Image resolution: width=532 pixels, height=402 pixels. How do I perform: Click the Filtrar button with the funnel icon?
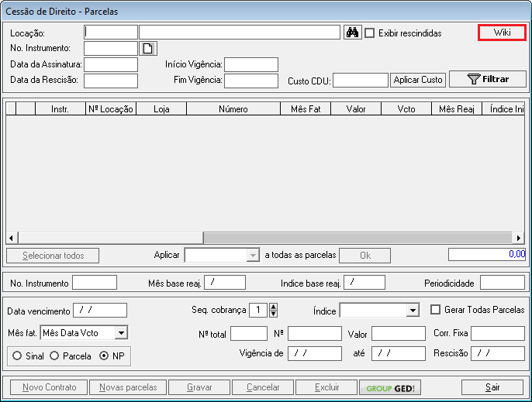(x=488, y=79)
